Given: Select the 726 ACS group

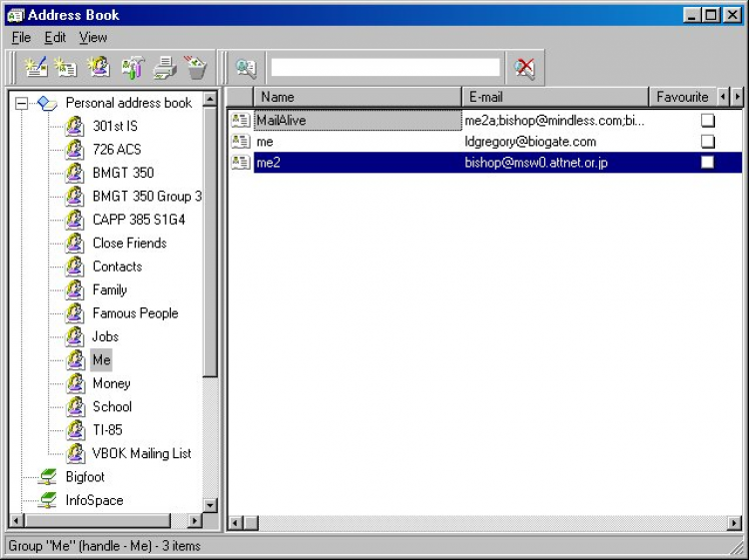Looking at the screenshot, I should tap(117, 150).
